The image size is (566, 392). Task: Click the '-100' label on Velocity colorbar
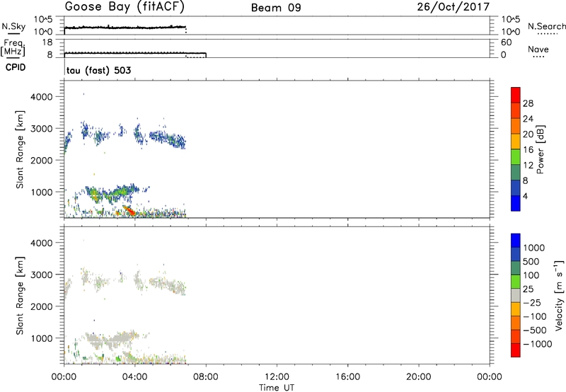pyautogui.click(x=535, y=316)
